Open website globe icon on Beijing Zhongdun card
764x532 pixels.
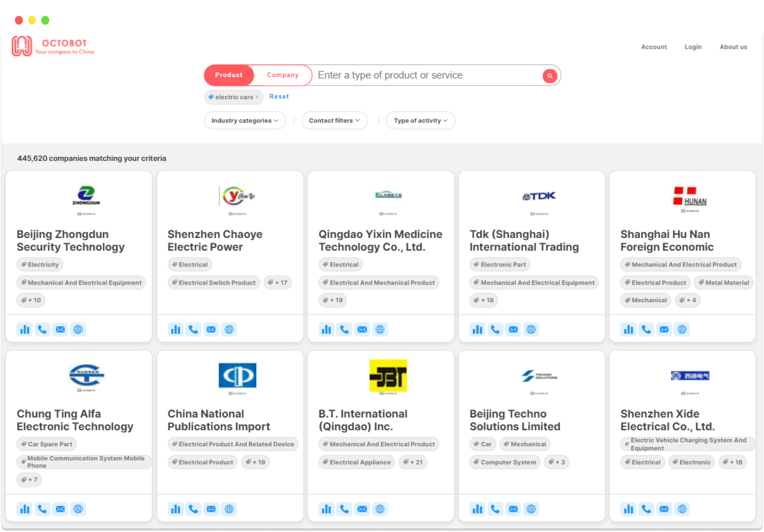tap(78, 329)
